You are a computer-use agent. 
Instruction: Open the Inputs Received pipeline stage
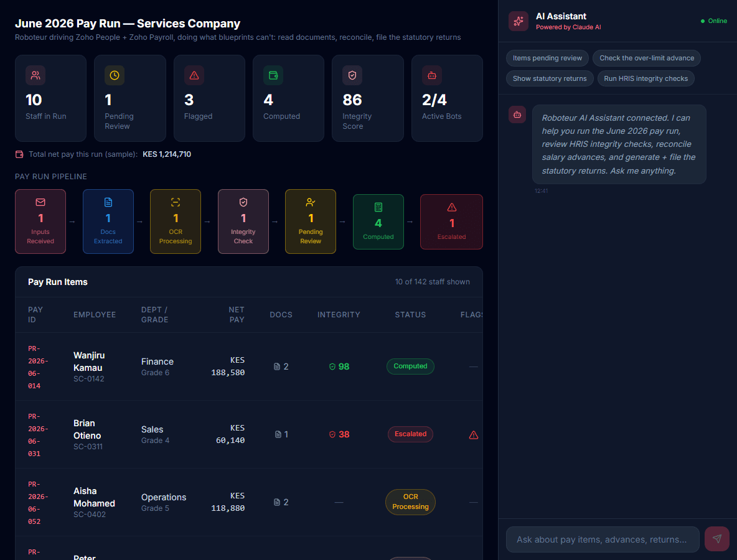40,222
